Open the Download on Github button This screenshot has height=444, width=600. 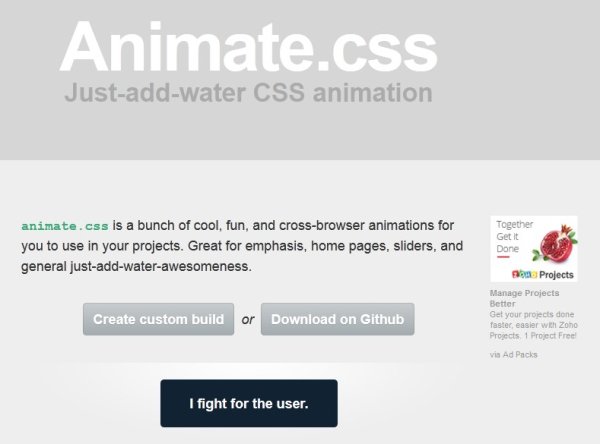pos(338,319)
